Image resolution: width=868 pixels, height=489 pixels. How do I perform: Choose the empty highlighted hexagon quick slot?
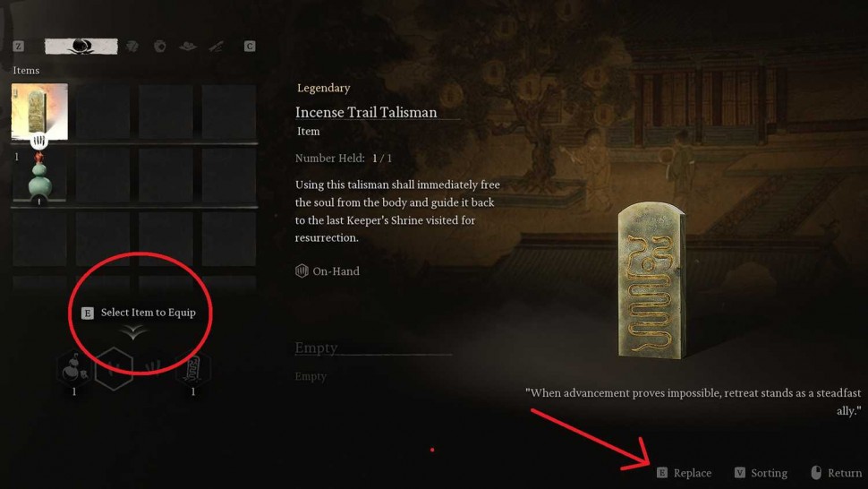click(x=114, y=369)
